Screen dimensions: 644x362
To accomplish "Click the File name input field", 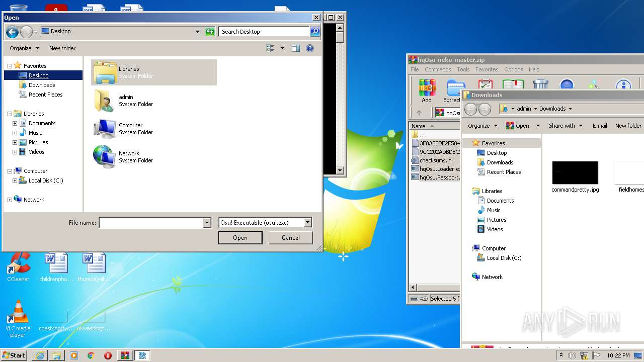I will pos(151,223).
